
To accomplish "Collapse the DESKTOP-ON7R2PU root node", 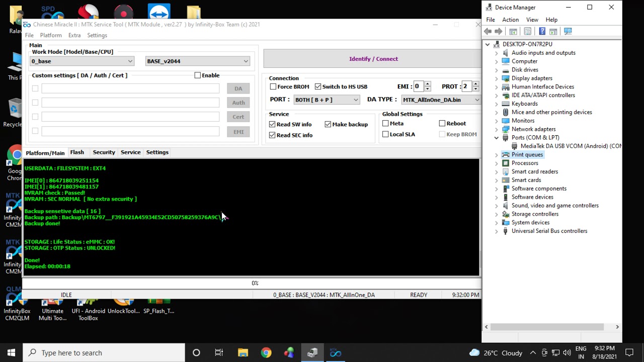I will click(488, 44).
